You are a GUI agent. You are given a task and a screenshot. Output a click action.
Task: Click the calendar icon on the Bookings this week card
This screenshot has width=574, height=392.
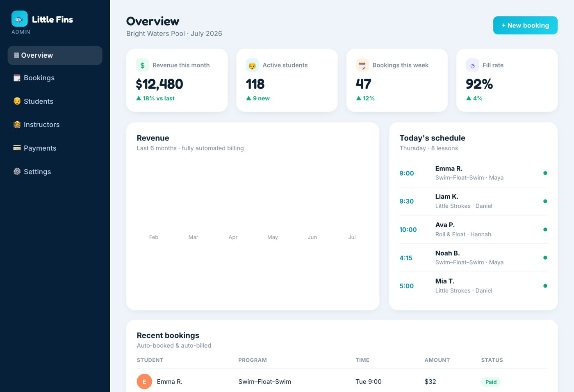point(362,65)
